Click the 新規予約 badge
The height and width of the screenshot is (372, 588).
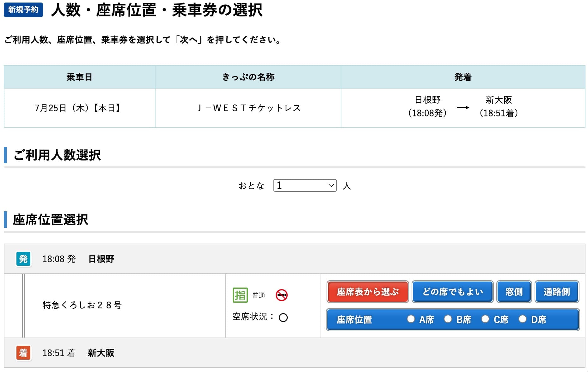(x=23, y=9)
